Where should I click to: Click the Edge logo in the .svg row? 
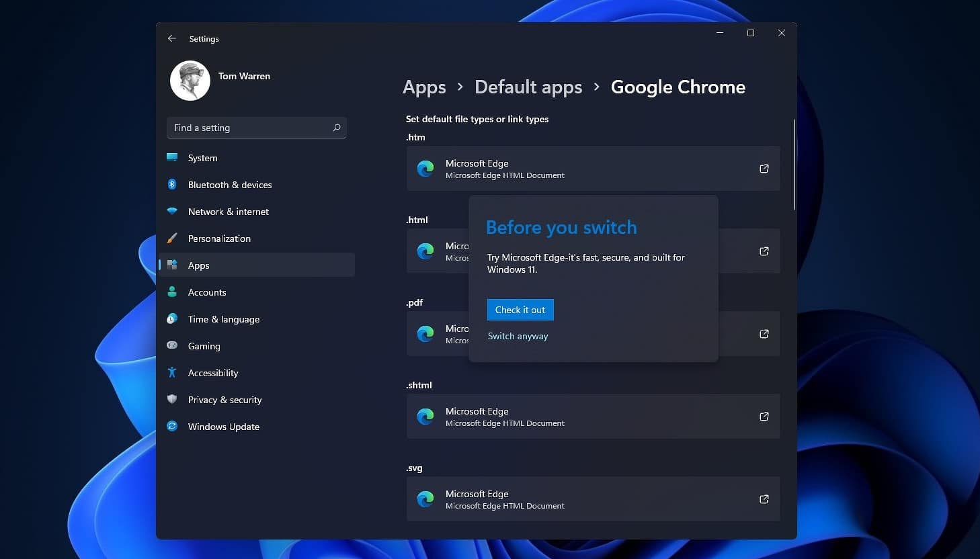click(425, 499)
